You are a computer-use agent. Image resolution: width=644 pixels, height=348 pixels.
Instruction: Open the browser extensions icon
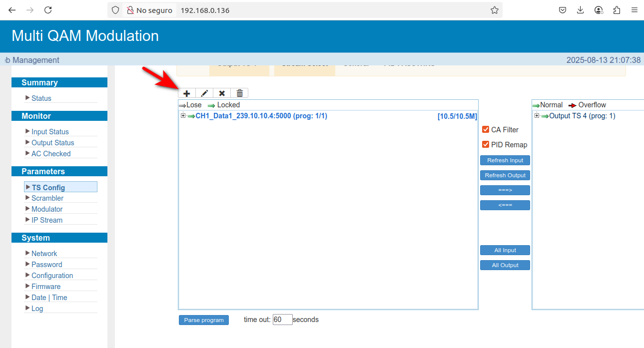click(x=617, y=10)
